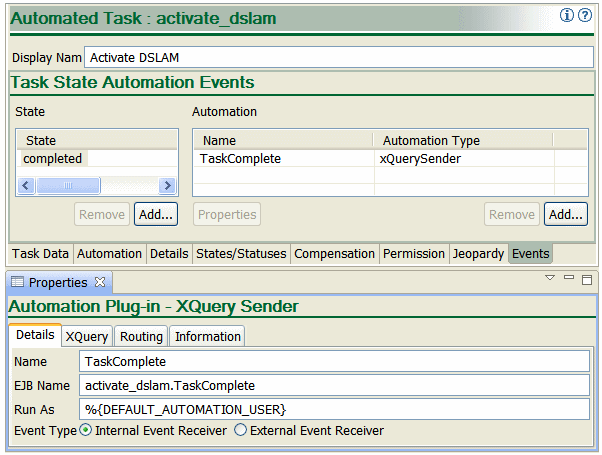This screenshot has height=455, width=602.
Task: Click the State list horizontal scrollbar thumb
Action: click(68, 186)
